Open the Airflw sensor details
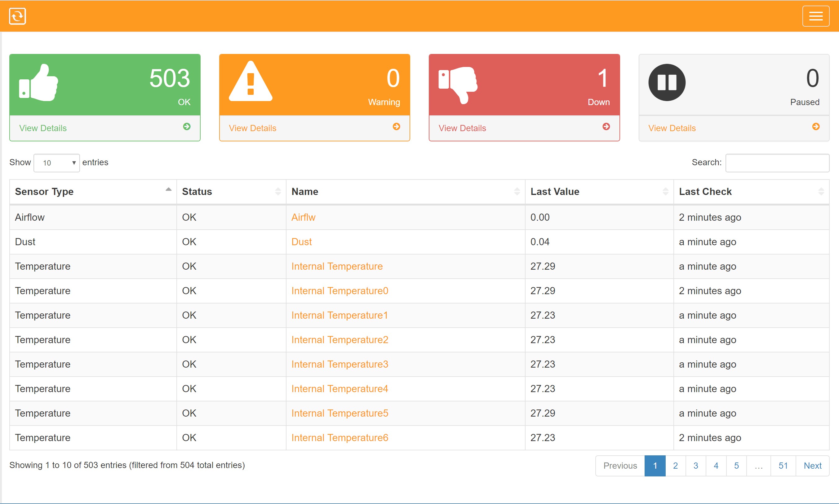Screen dimensions: 839x504 [303, 217]
